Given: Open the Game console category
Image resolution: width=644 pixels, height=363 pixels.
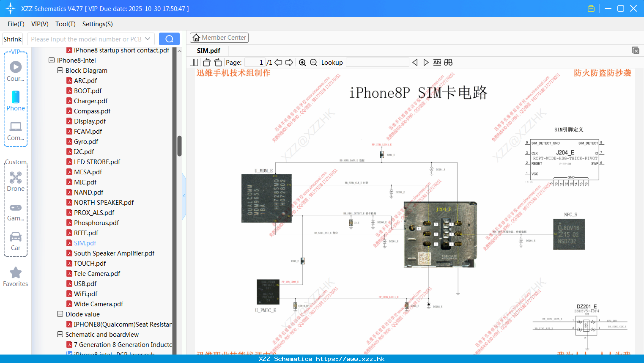Looking at the screenshot, I should (x=16, y=212).
